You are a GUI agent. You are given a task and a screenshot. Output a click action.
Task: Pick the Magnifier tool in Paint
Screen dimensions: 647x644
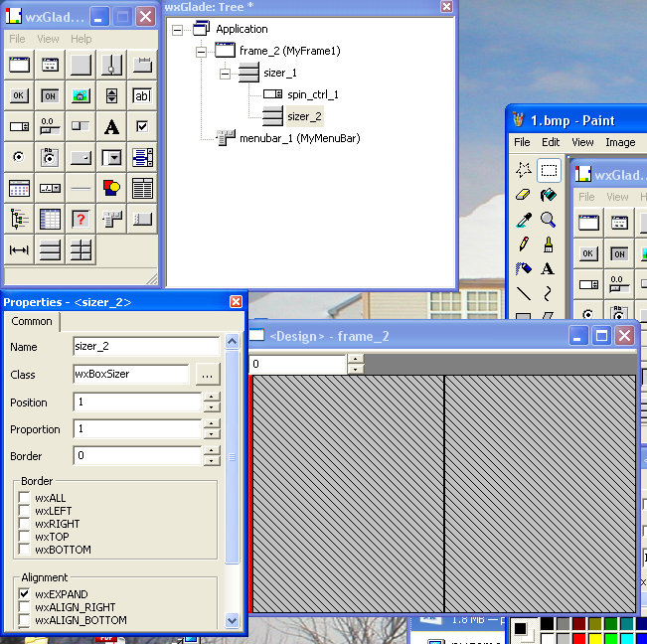(x=548, y=220)
